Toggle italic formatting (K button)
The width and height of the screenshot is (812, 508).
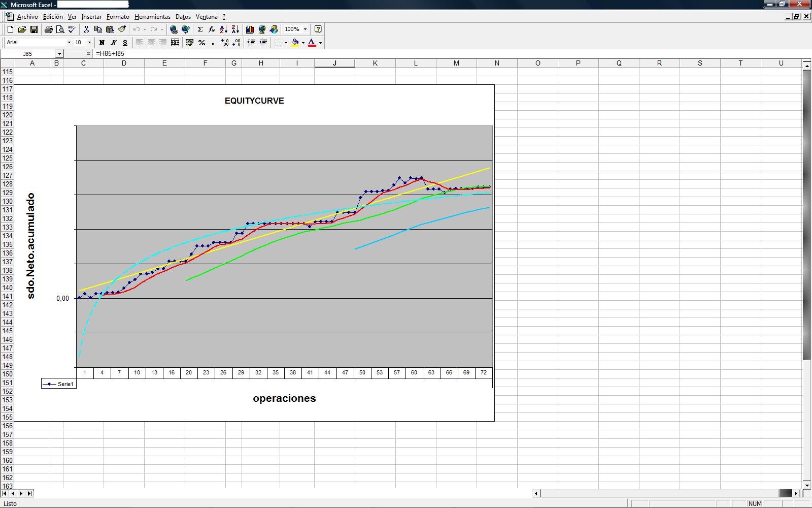point(113,43)
